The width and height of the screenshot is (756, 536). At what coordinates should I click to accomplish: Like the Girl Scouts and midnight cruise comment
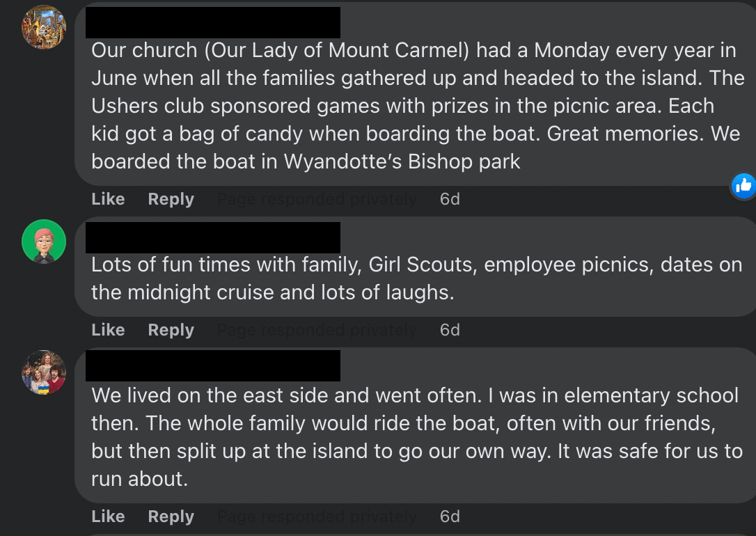108,330
